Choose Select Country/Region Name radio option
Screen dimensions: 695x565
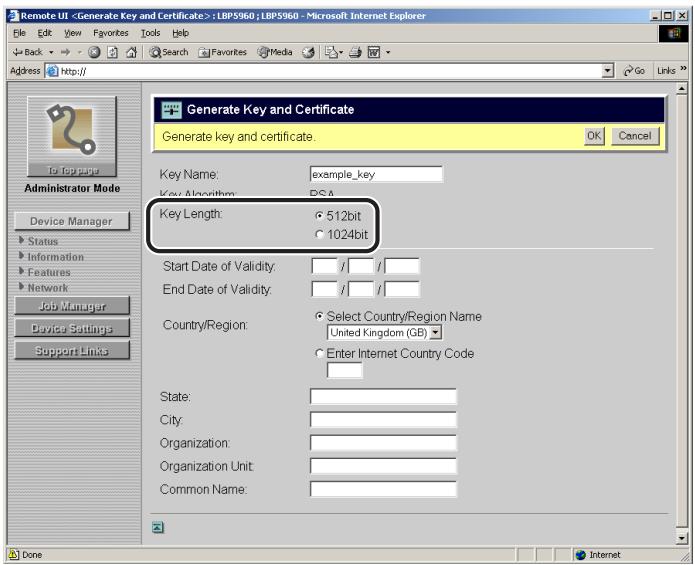(x=319, y=316)
